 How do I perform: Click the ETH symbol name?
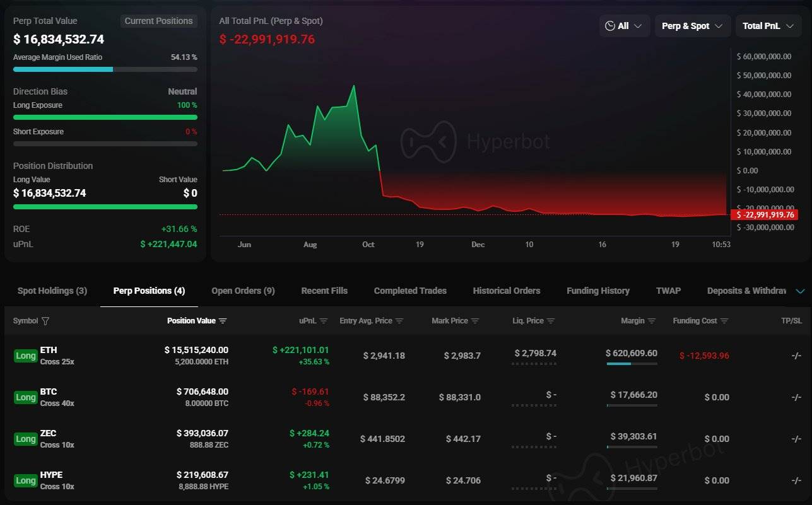click(49, 350)
